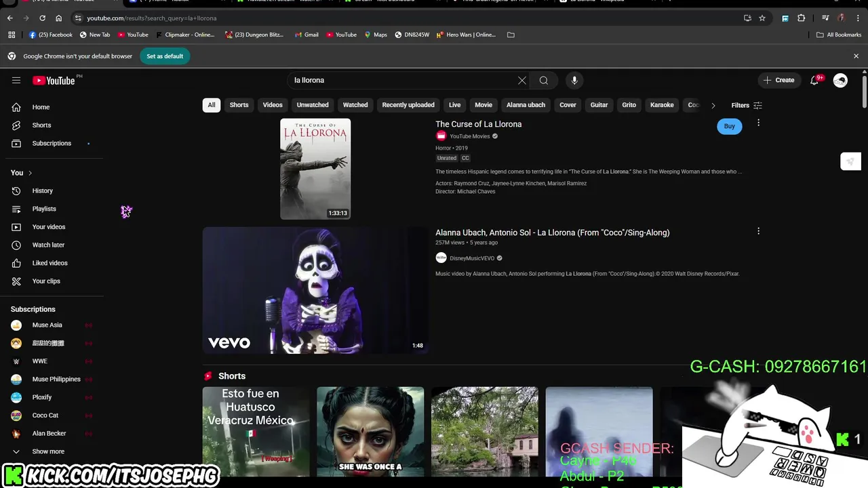868x488 pixels.
Task: Open Subscriptions in the sidebar
Action: 52,143
